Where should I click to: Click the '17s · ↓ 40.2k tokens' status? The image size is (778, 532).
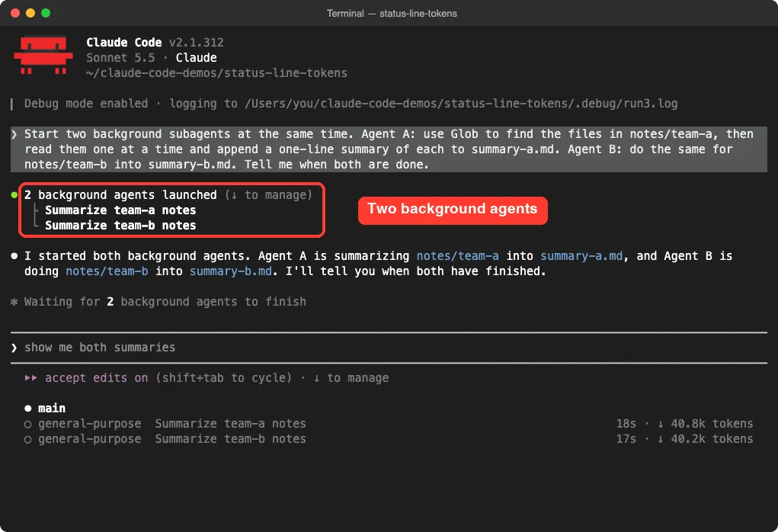coord(684,439)
